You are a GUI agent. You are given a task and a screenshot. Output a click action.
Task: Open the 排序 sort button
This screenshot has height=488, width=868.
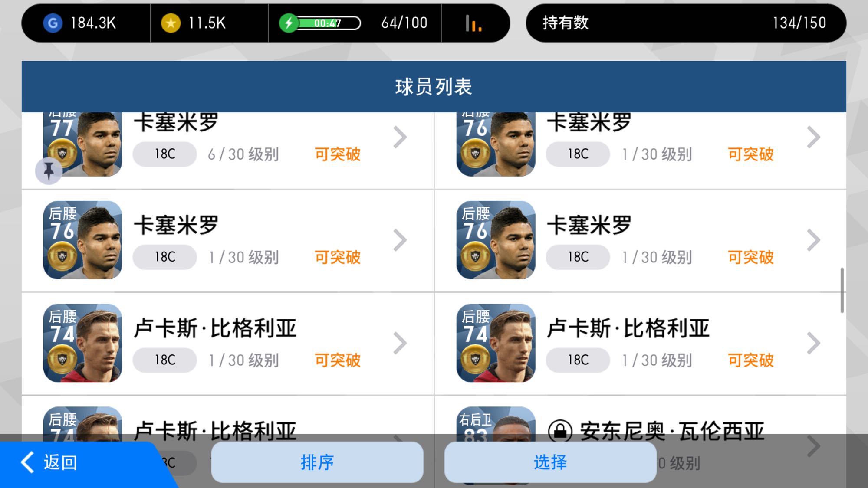click(317, 462)
